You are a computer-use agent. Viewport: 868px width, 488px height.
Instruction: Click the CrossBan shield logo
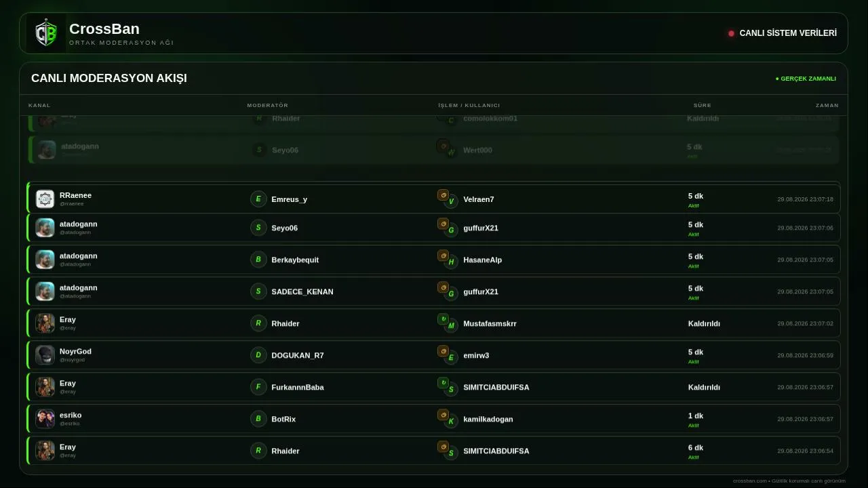[x=46, y=33]
